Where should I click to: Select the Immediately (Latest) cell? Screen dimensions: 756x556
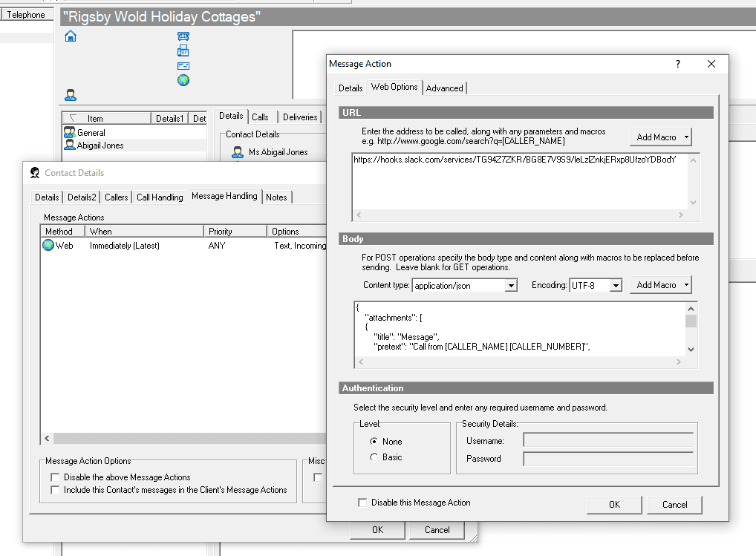click(x=125, y=246)
